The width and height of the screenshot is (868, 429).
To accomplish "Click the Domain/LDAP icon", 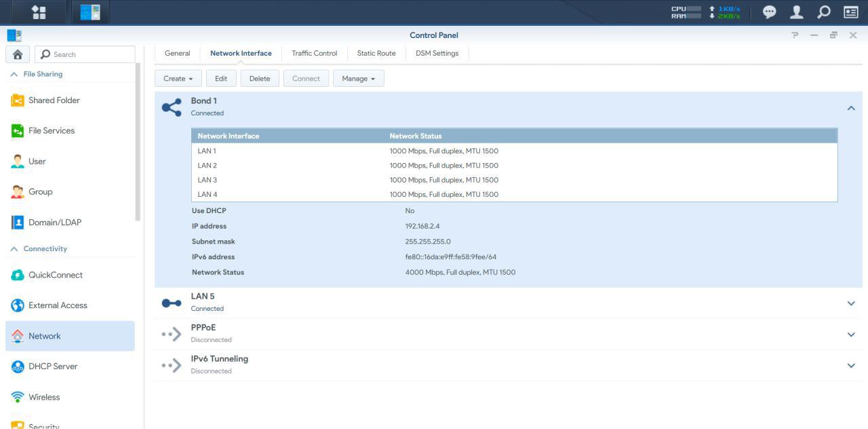I will [18, 223].
